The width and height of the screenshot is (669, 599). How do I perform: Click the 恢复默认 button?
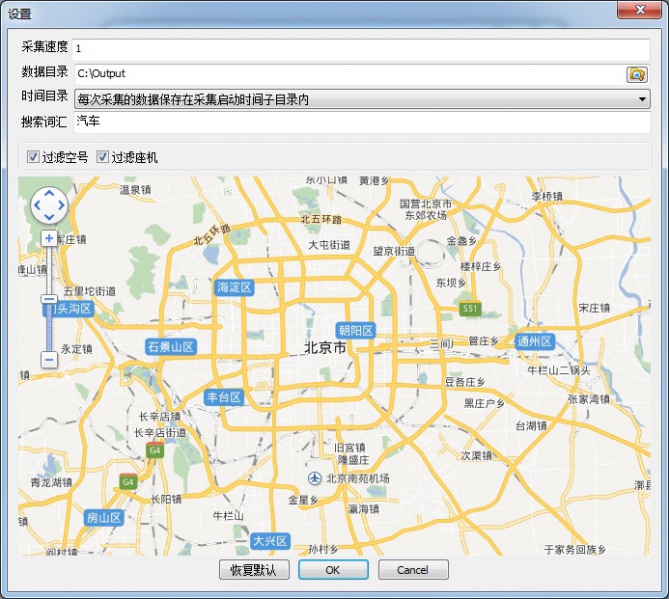(254, 570)
